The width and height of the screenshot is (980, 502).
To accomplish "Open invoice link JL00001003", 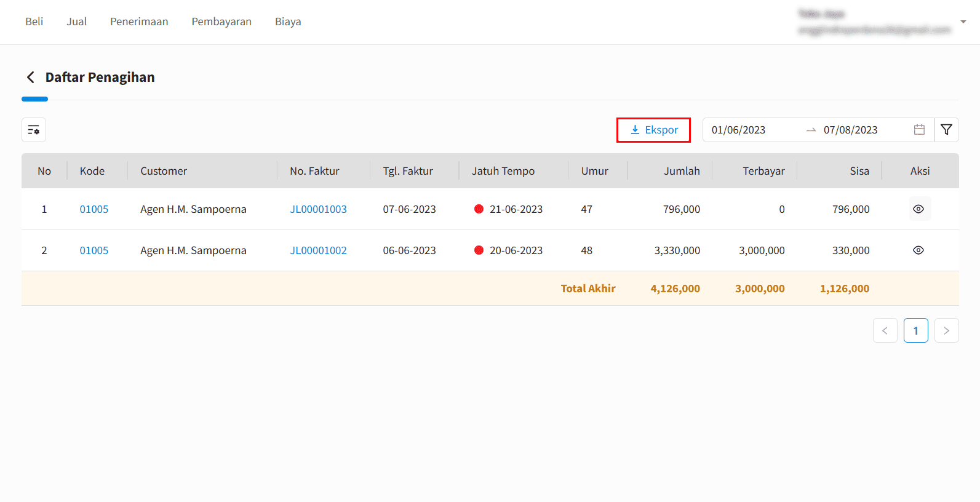I will point(318,209).
